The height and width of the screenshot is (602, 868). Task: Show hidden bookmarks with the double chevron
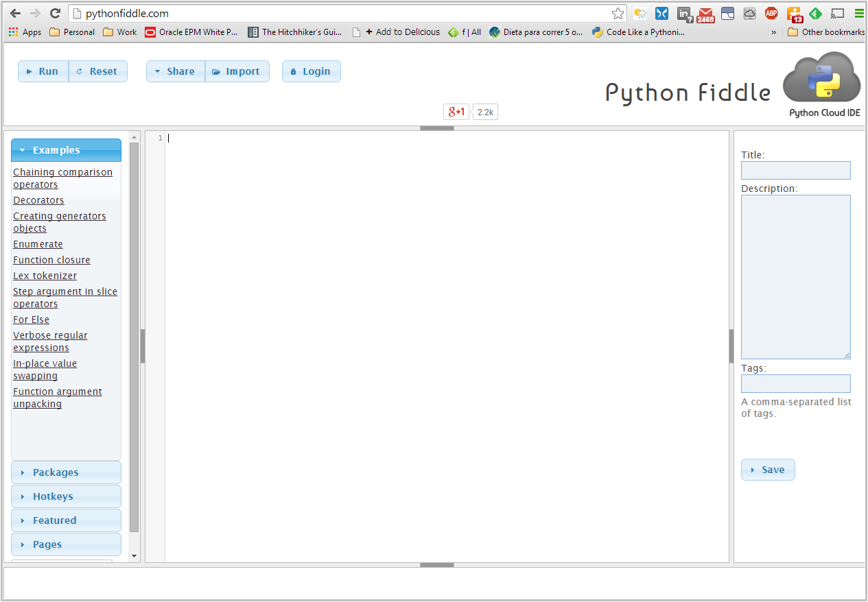pyautogui.click(x=774, y=32)
